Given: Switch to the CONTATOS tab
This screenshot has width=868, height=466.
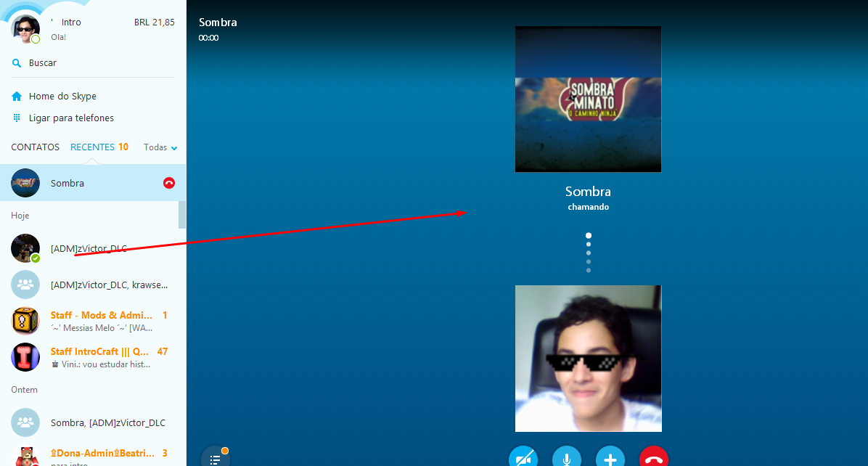Looking at the screenshot, I should (35, 147).
